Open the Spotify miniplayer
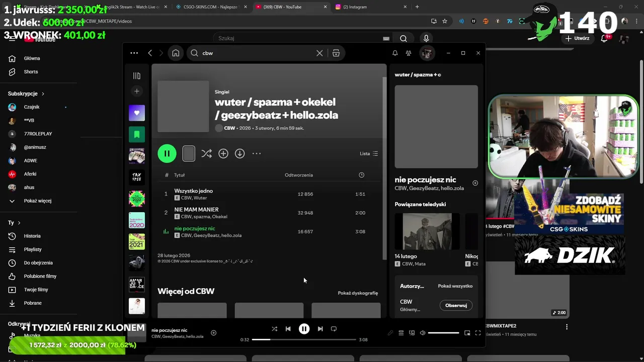This screenshot has width=644, height=362. 467,333
